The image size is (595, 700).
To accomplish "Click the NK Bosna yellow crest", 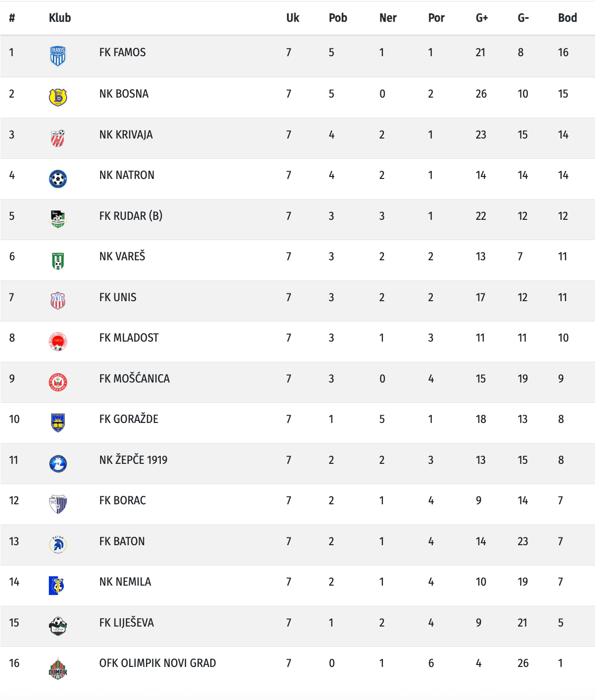I will tap(58, 97).
